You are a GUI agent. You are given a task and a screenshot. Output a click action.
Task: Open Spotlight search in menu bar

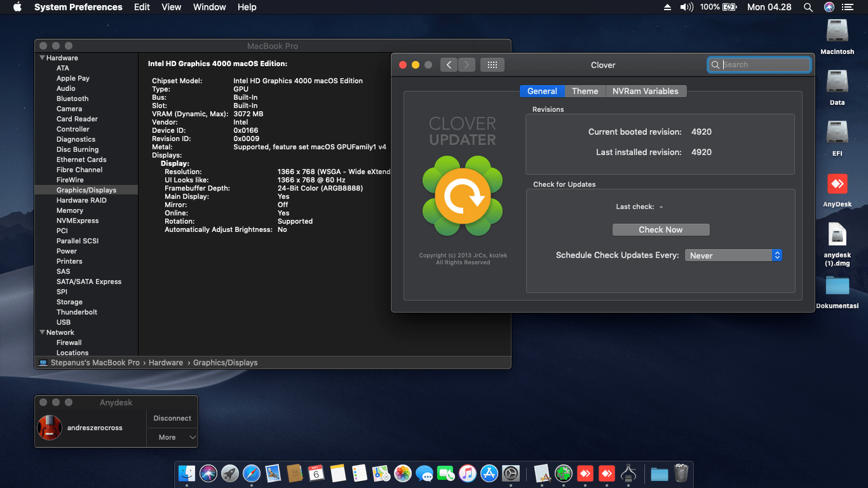point(808,7)
